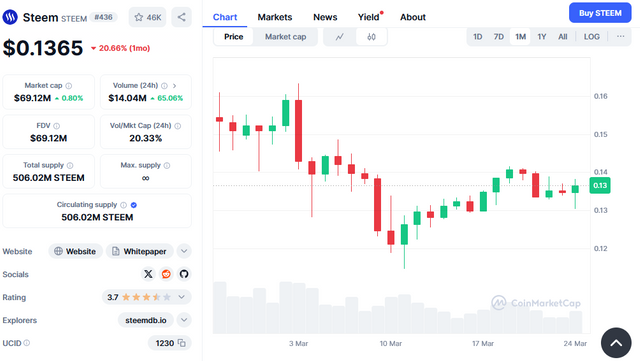Switch chart to line view

340,37
